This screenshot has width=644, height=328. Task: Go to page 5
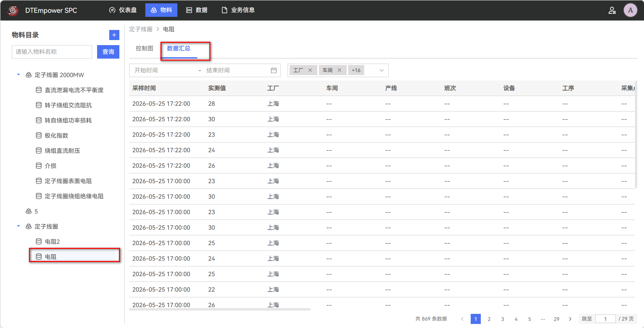point(530,319)
